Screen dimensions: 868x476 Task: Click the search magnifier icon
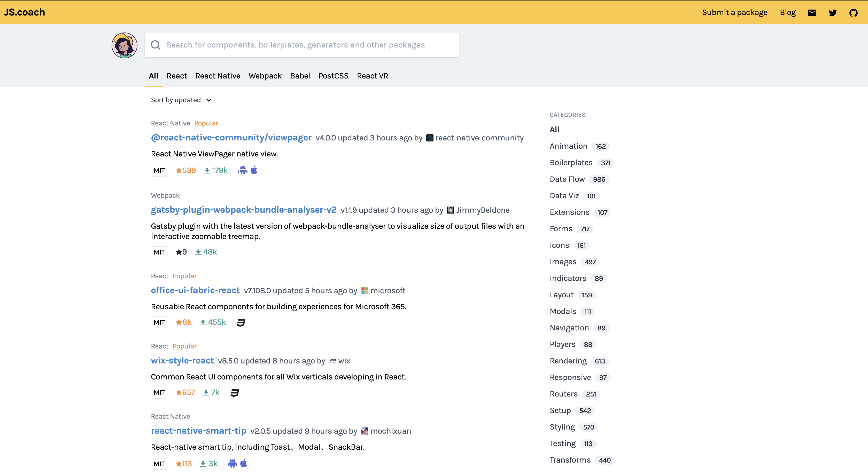(x=155, y=45)
